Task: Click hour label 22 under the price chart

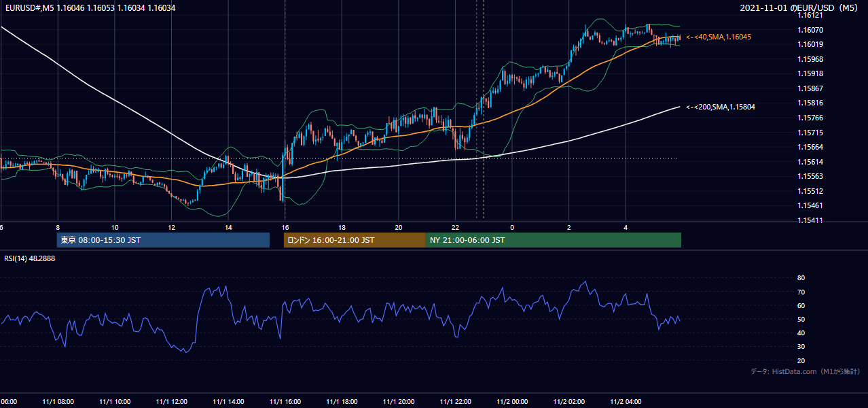Action: click(455, 228)
